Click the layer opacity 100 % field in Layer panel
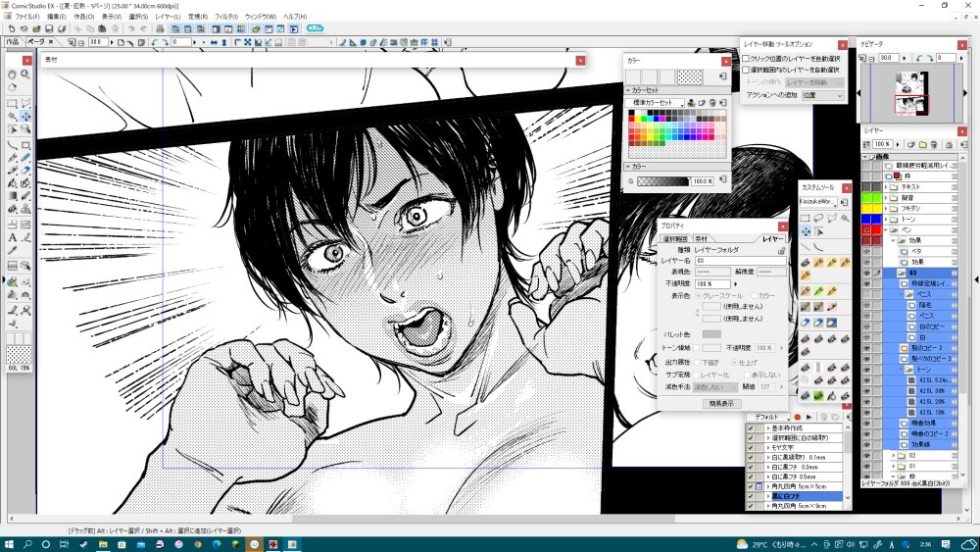Image resolution: width=980 pixels, height=552 pixels. [x=882, y=144]
